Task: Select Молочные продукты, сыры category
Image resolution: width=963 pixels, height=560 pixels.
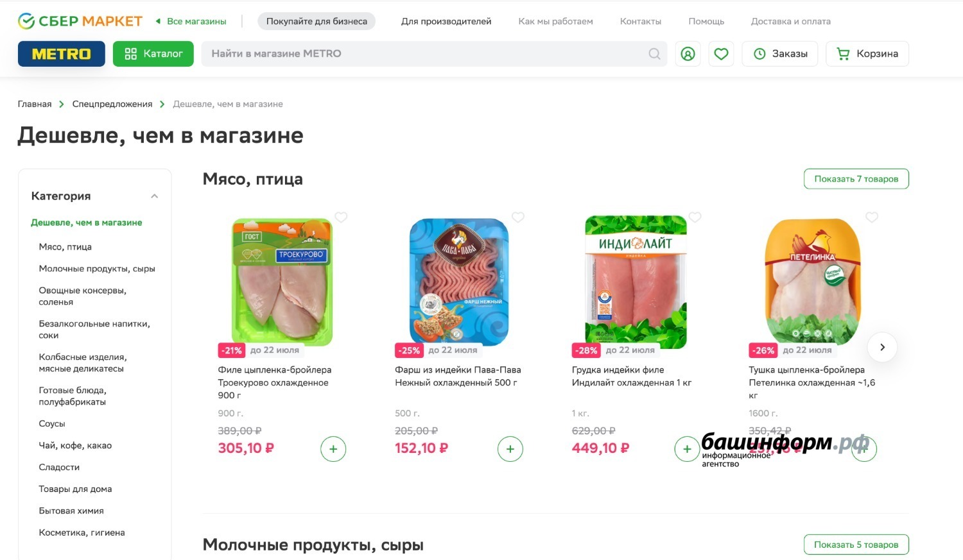Action: pyautogui.click(x=97, y=269)
